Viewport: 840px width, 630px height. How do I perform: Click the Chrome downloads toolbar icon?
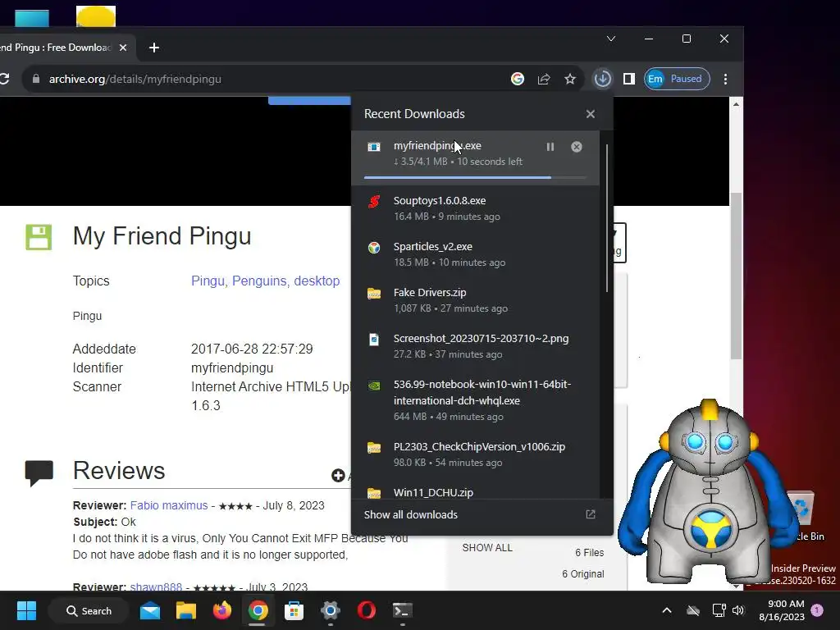click(602, 80)
